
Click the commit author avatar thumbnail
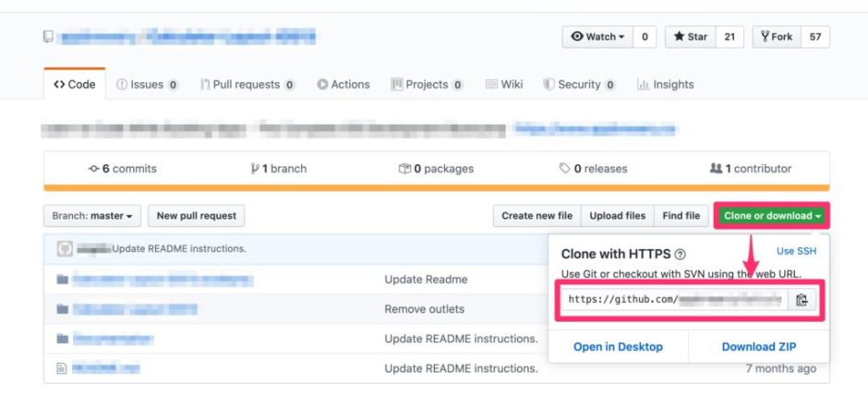65,248
